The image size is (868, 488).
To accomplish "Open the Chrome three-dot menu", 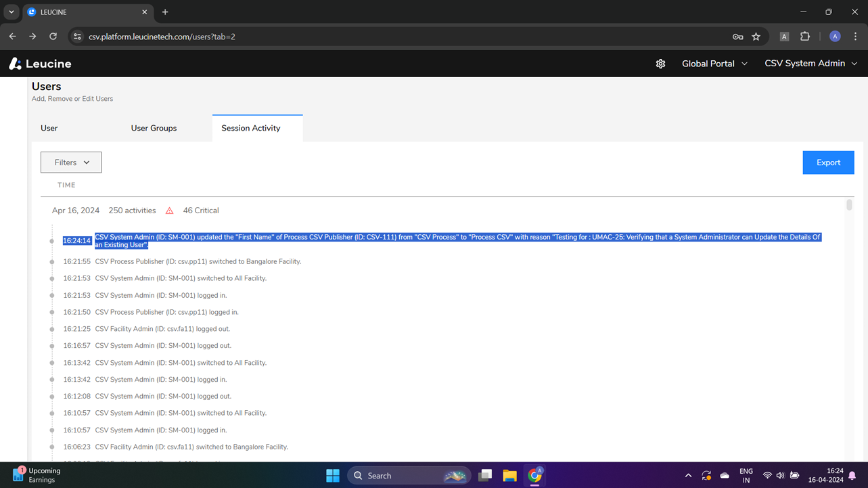I will [x=856, y=37].
